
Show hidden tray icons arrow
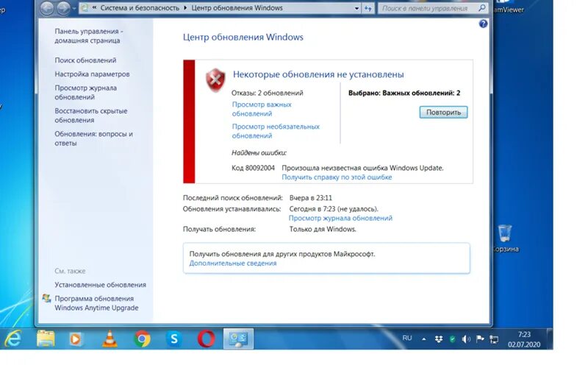click(424, 339)
